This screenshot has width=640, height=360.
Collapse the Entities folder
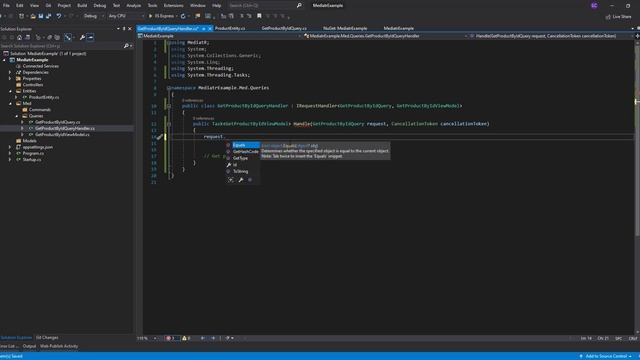[x=10, y=91]
